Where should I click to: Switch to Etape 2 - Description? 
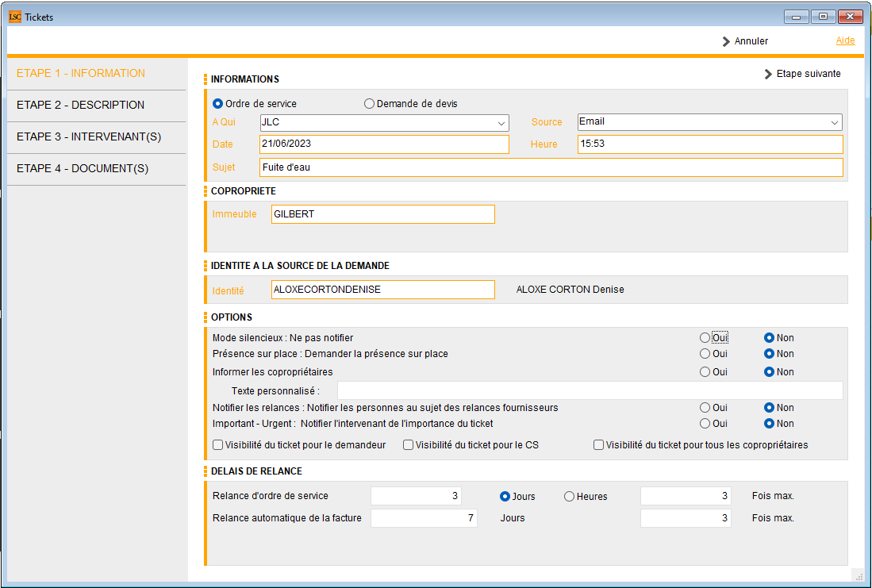pyautogui.click(x=81, y=105)
